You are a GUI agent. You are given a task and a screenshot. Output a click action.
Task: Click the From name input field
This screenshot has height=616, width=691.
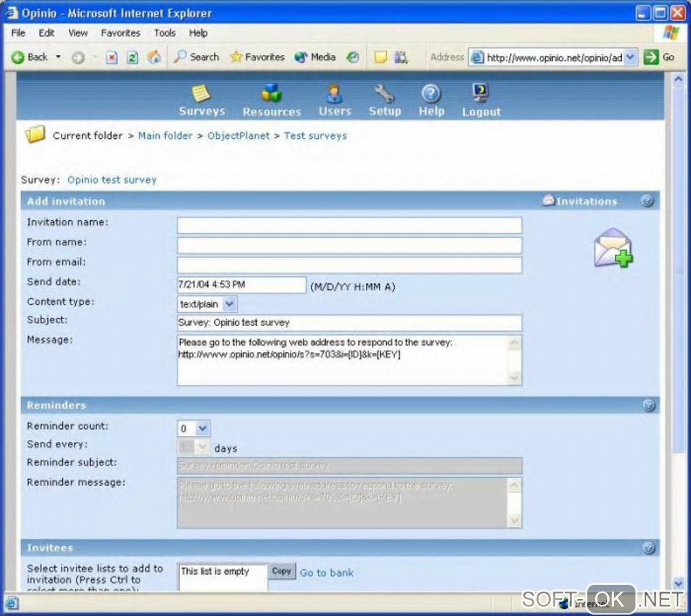click(350, 245)
